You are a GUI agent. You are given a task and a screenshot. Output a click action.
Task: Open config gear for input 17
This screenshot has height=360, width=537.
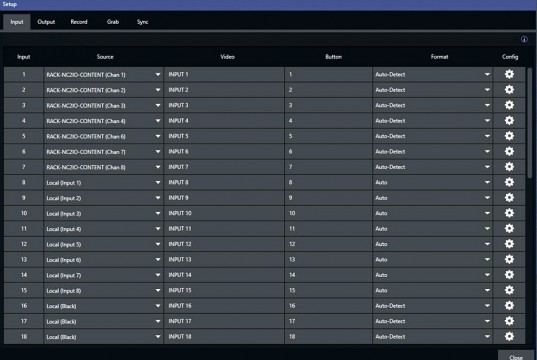tap(509, 321)
